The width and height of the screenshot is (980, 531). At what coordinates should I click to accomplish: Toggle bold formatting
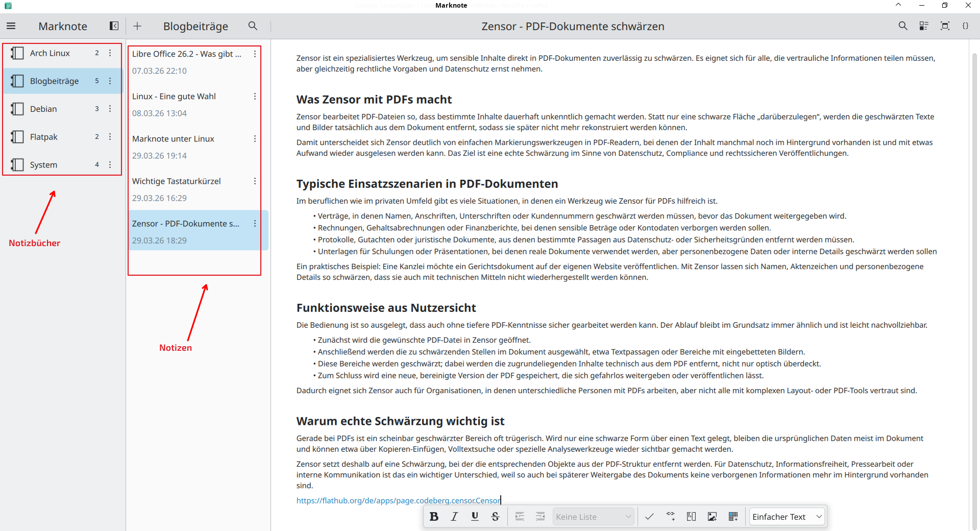click(434, 517)
